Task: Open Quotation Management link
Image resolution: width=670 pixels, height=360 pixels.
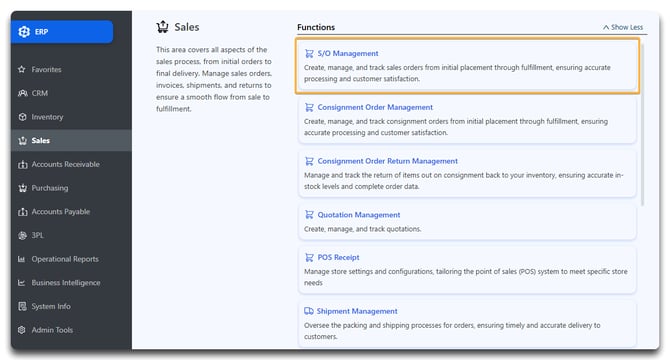Action: click(359, 215)
